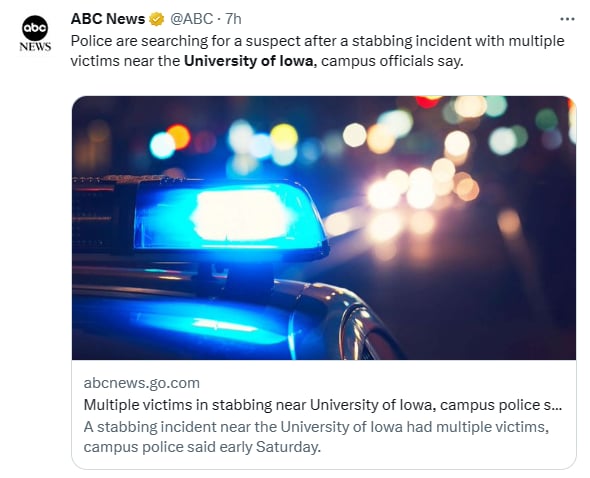Click the ABC News display name
This screenshot has width=590, height=478.
108,19
